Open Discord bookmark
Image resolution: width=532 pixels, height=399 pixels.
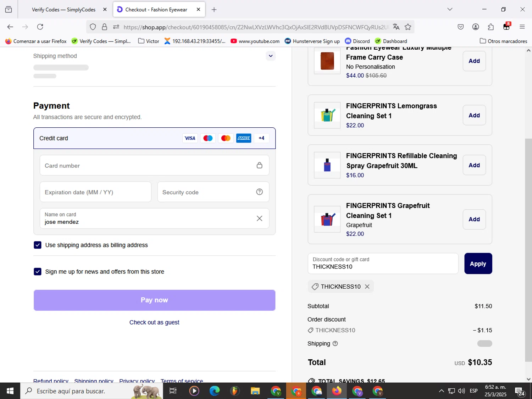pyautogui.click(x=358, y=41)
